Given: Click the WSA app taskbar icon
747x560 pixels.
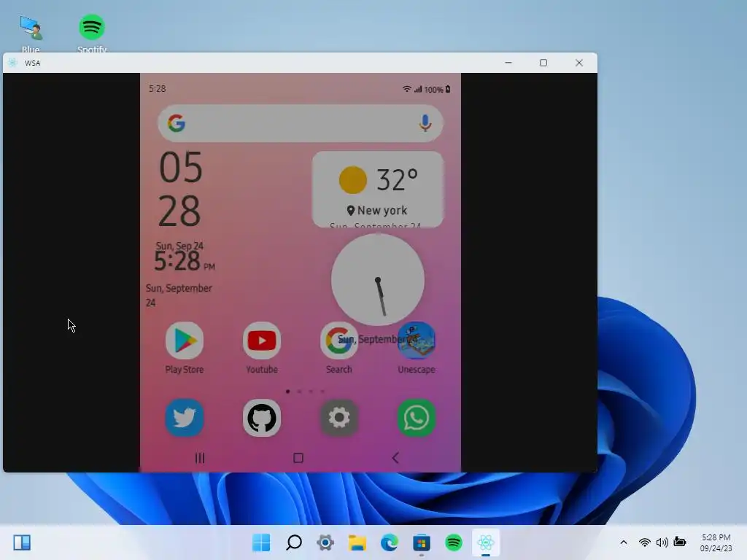Looking at the screenshot, I should click(x=485, y=542).
